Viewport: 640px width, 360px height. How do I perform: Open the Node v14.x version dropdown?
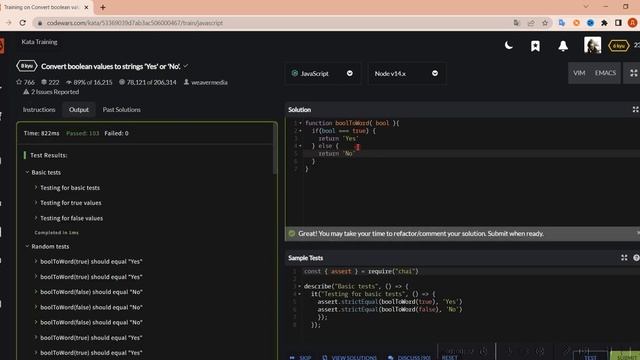(407, 73)
